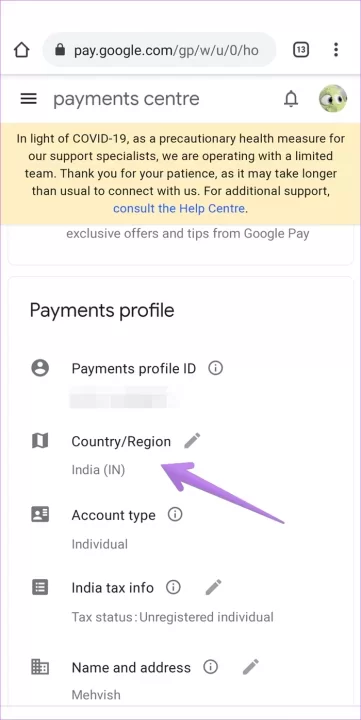The height and width of the screenshot is (720, 361).
Task: Tap the browser home icon
Action: tap(22, 50)
